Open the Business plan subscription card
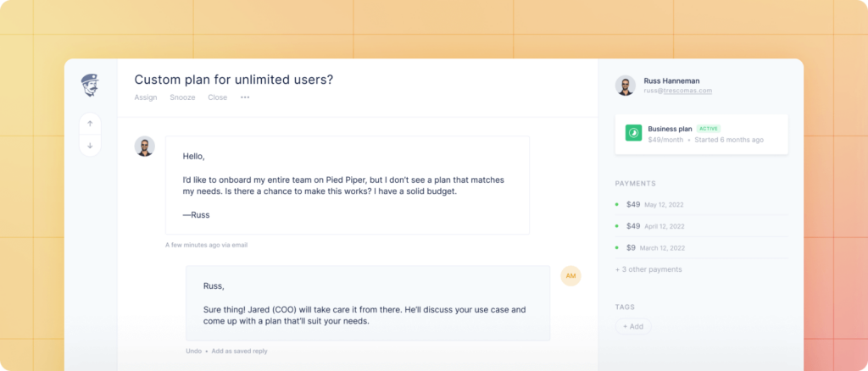 click(701, 134)
